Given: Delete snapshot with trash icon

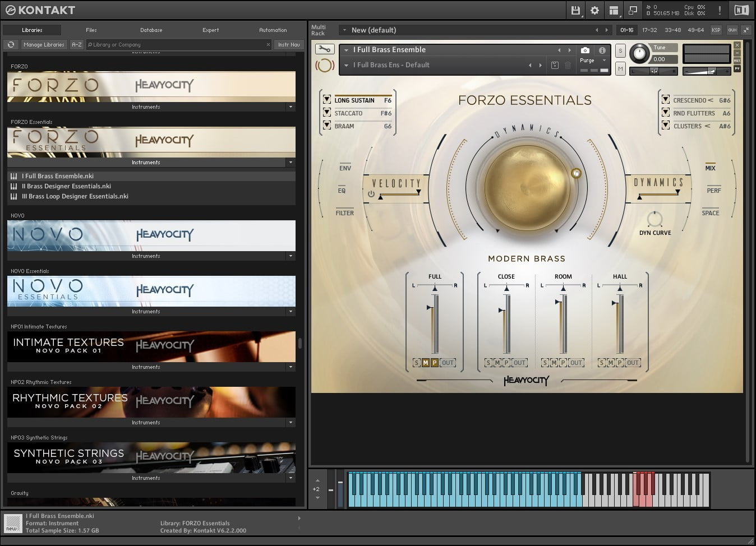Looking at the screenshot, I should coord(568,65).
